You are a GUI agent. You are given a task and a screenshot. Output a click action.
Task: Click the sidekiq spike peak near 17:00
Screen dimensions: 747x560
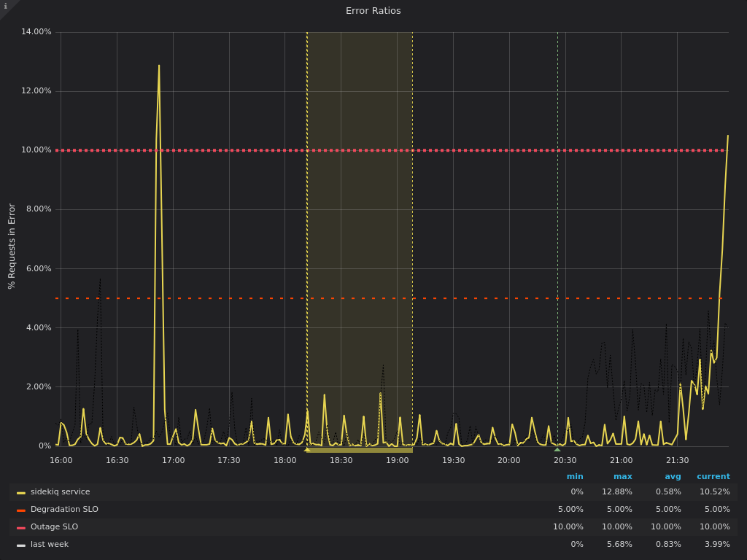159,66
